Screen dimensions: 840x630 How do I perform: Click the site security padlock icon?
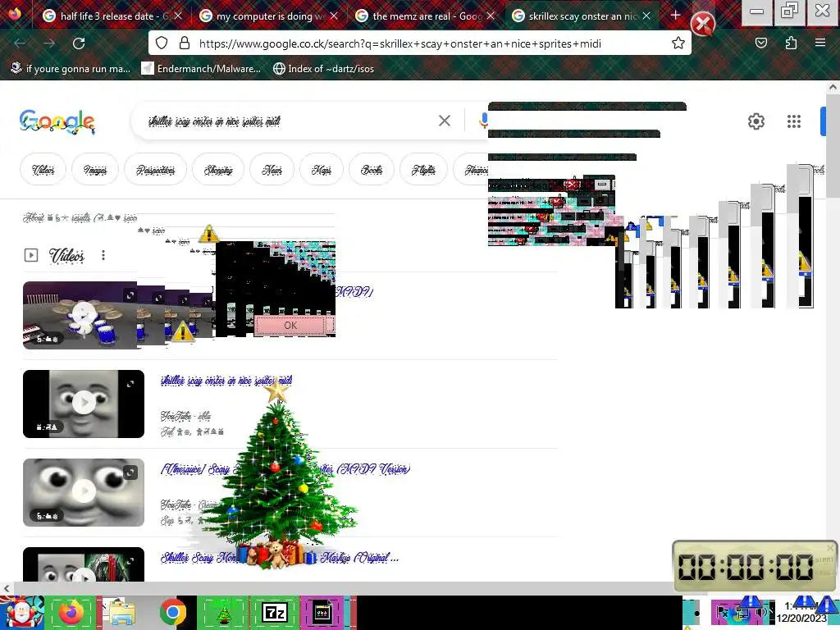[x=185, y=43]
